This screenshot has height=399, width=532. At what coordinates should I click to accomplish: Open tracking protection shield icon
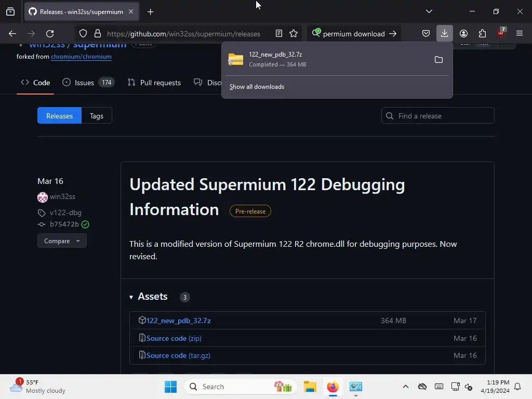point(83,34)
